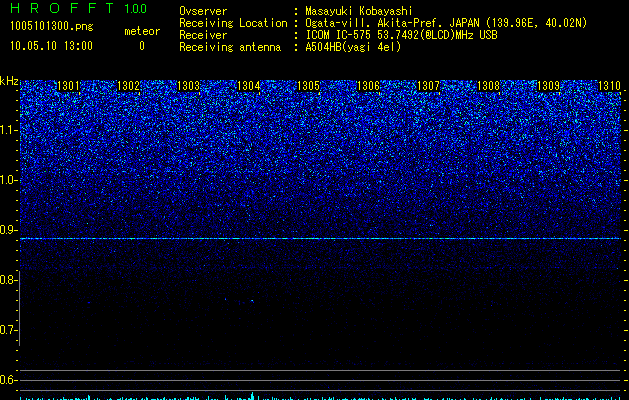Select antenna text A504HB(yagi 4el)
The width and height of the screenshot is (629, 400).
[x=353, y=47]
